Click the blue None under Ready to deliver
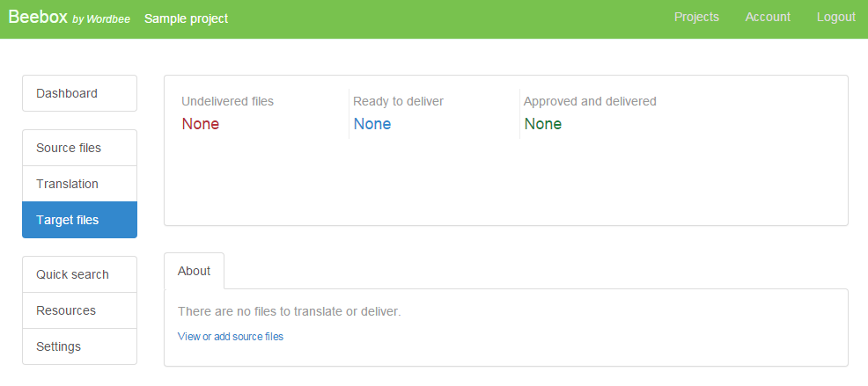Image resolution: width=868 pixels, height=386 pixels. pos(371,124)
